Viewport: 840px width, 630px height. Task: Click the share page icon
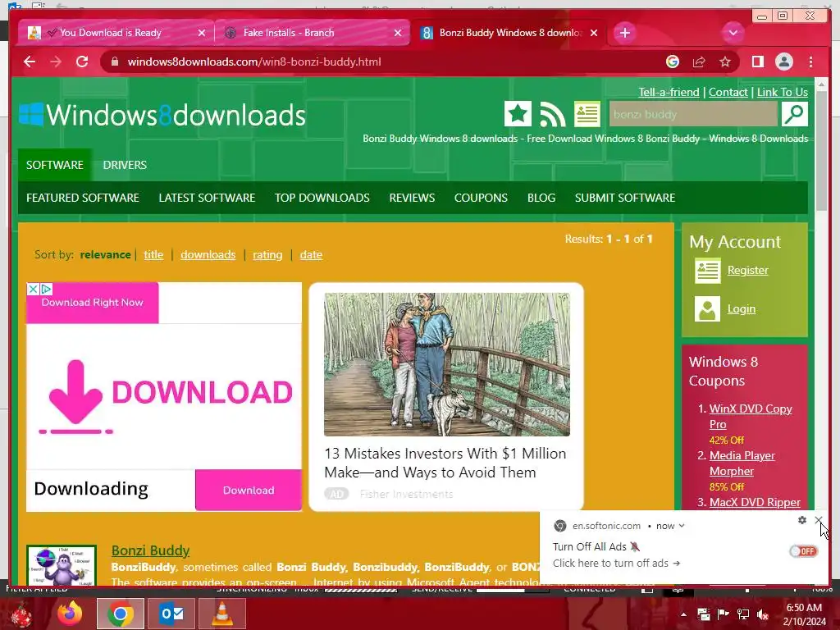pyautogui.click(x=699, y=62)
